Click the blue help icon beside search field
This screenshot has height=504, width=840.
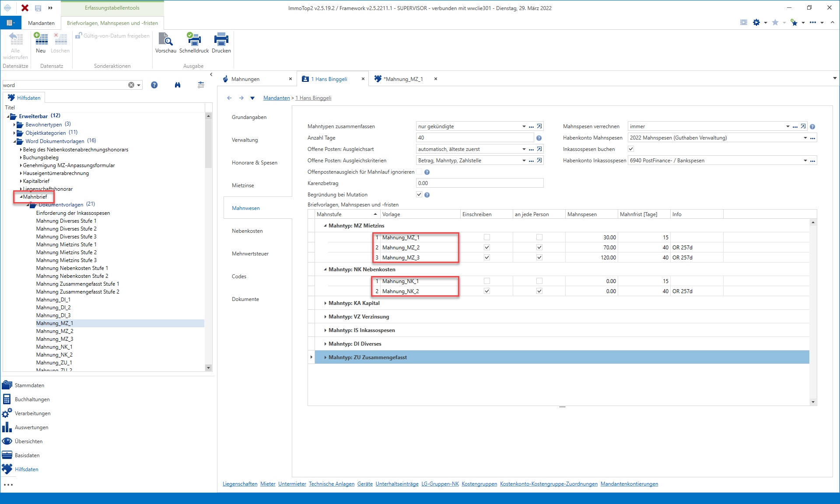point(154,85)
